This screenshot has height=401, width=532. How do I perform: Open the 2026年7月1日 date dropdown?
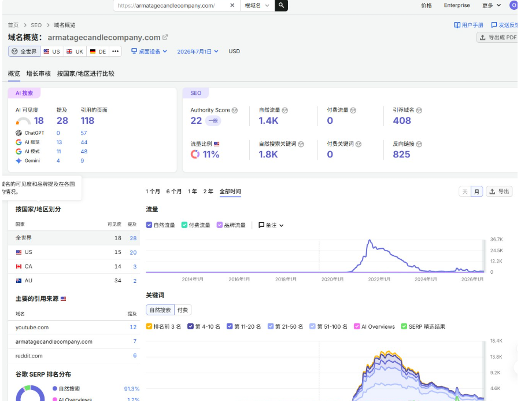[x=197, y=51]
